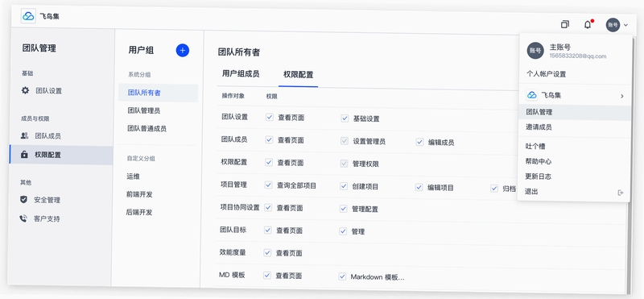This screenshot has height=299, width=644.
Task: Toggle 查看页面 checkbox in 团队目标 row
Action: point(268,230)
